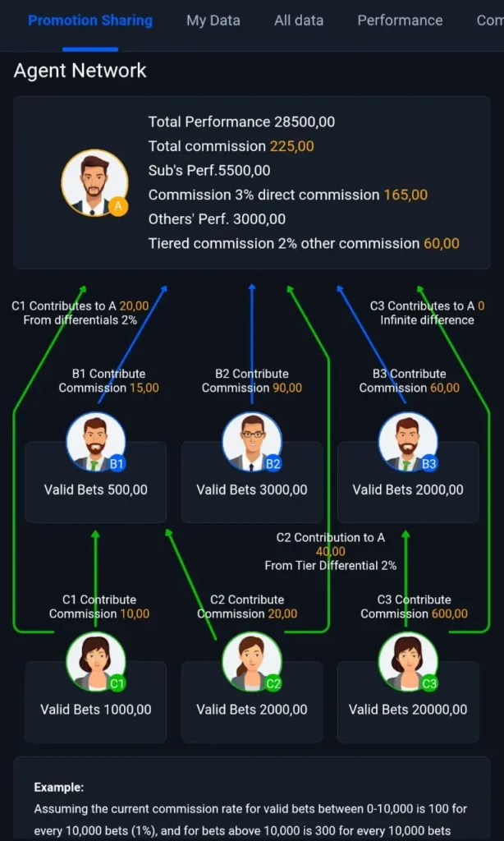Select the B2 agent avatar with glasses
This screenshot has width=504, height=841.
(x=252, y=441)
